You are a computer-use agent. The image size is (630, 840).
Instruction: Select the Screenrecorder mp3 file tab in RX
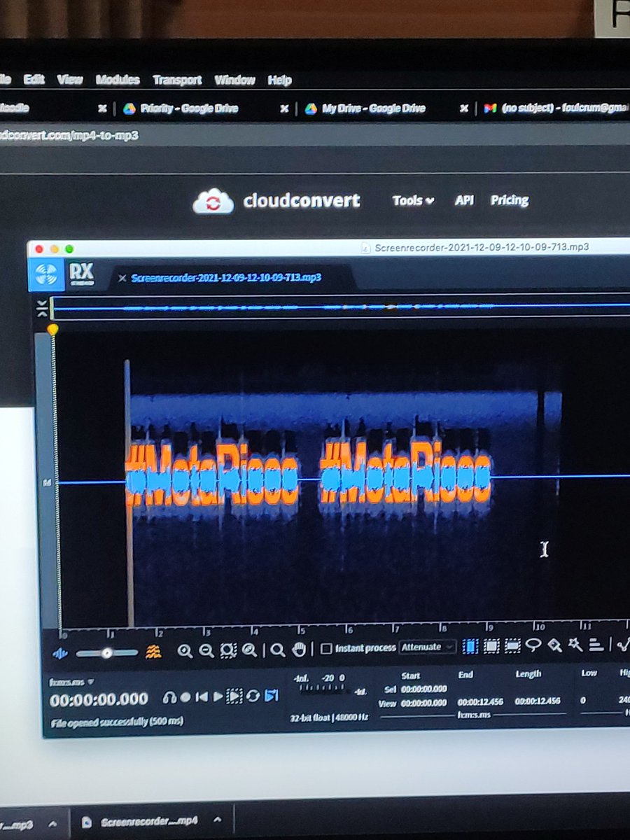point(226,277)
